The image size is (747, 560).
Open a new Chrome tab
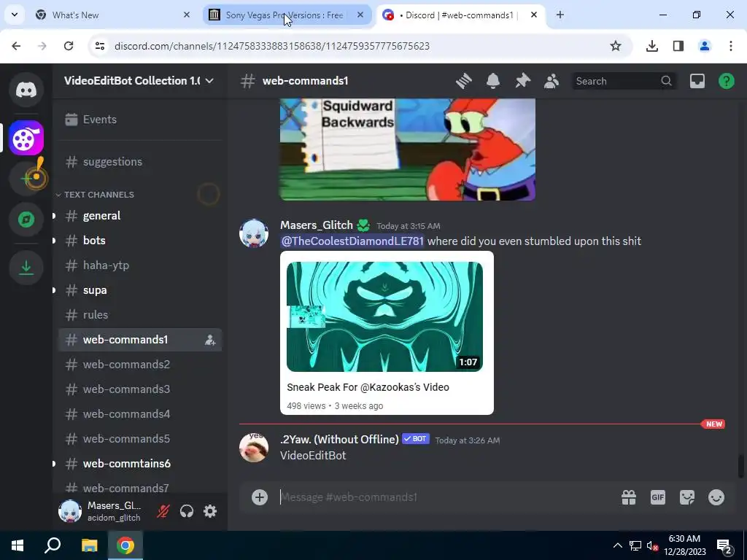click(x=560, y=15)
